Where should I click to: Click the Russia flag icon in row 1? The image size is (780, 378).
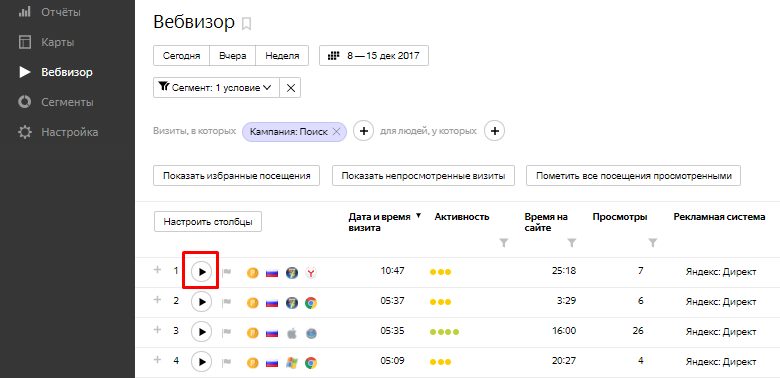coord(272,273)
